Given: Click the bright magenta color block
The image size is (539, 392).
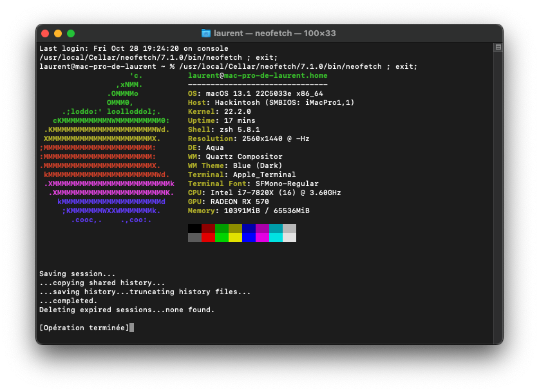Looking at the screenshot, I should coord(262,238).
